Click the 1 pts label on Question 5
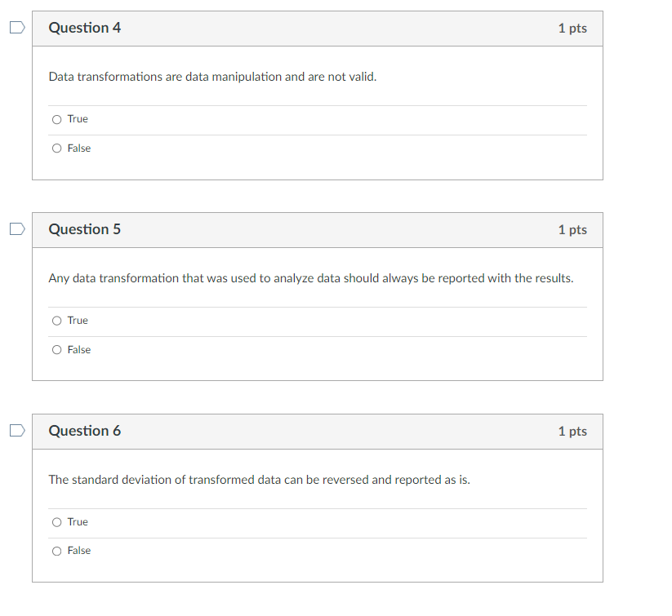The image size is (672, 616). tap(572, 229)
